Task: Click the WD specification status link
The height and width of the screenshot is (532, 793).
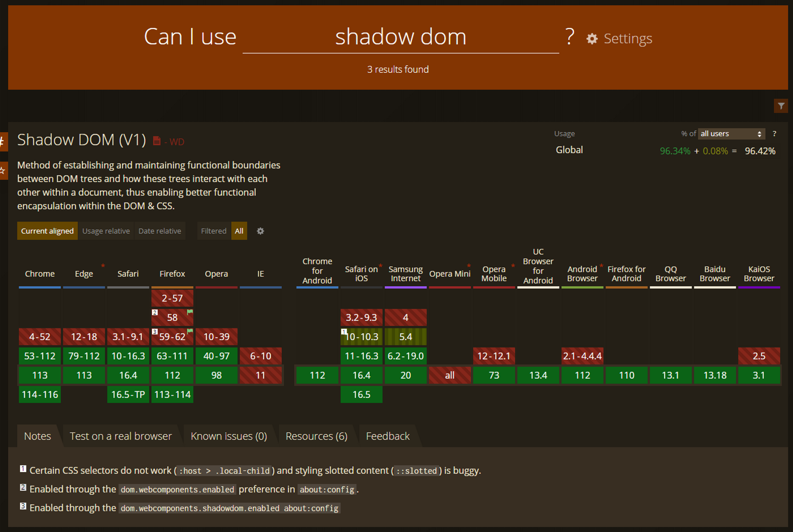Action: [177, 142]
